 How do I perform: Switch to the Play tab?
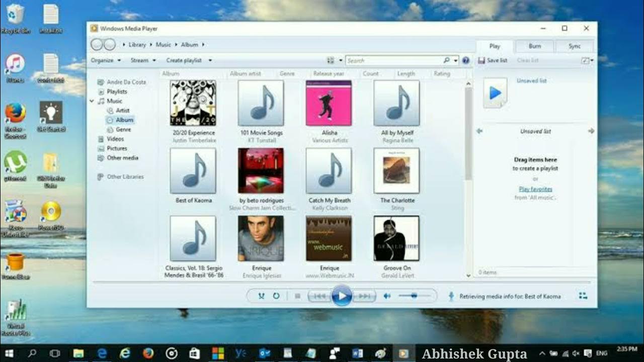click(495, 46)
